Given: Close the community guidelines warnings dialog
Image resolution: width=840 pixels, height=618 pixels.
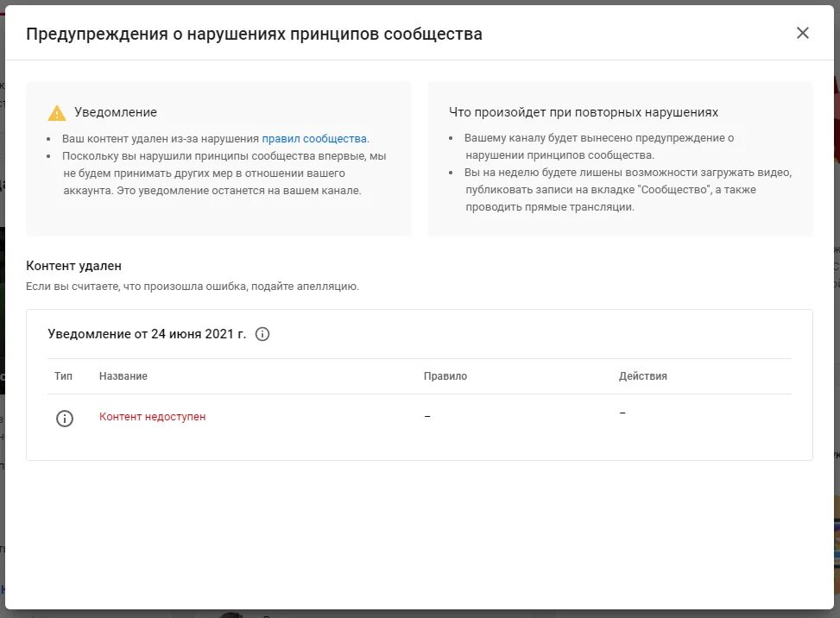Looking at the screenshot, I should pyautogui.click(x=802, y=33).
